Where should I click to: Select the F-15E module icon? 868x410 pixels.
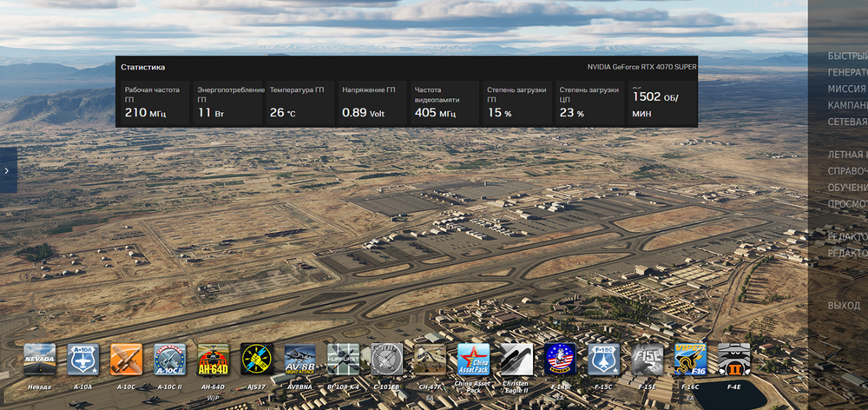click(x=648, y=359)
